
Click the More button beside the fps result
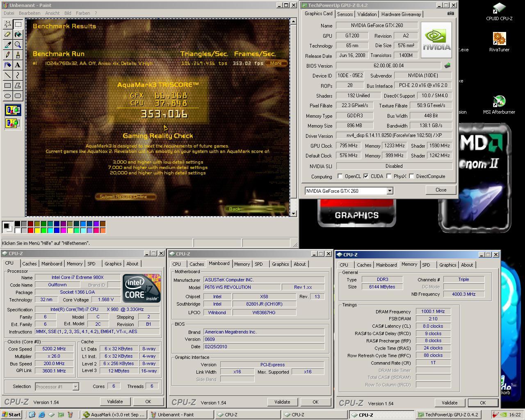click(x=276, y=63)
